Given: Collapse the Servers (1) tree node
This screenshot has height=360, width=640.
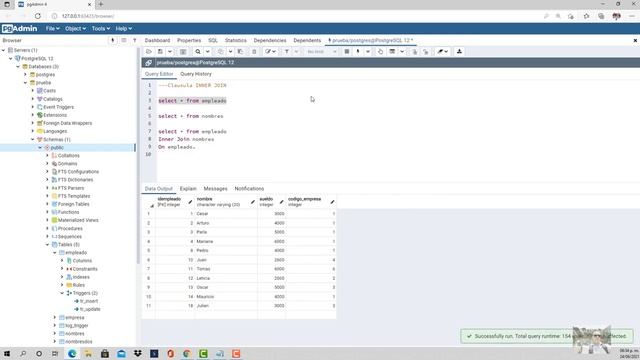Looking at the screenshot, I should click(4, 50).
